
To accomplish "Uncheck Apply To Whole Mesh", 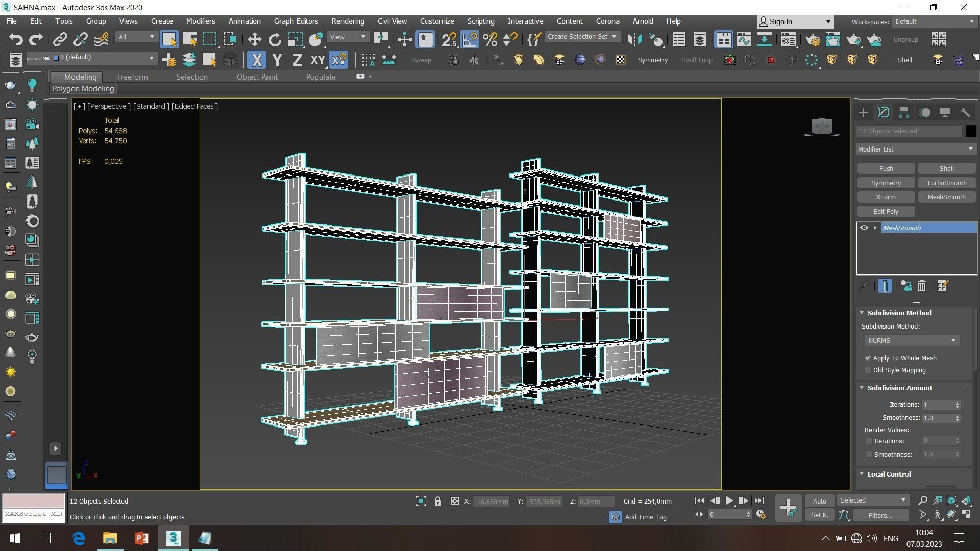I will coord(868,358).
